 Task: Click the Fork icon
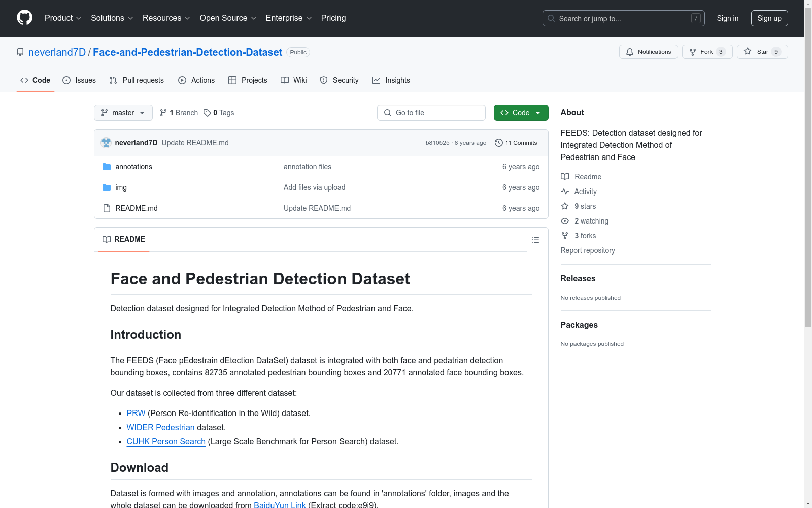click(693, 52)
